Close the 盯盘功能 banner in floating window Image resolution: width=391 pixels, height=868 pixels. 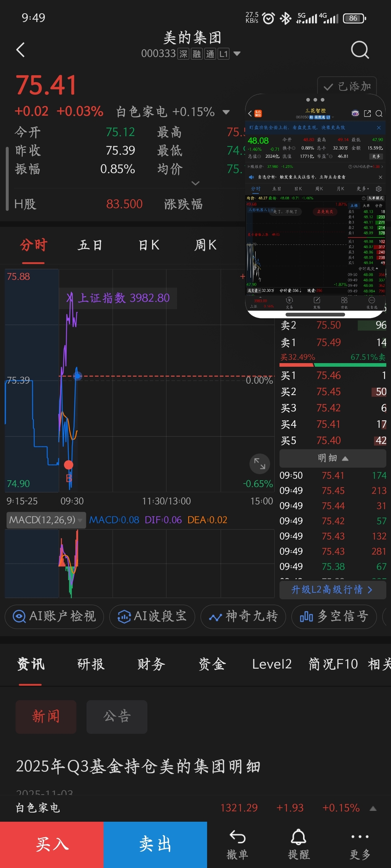[379, 128]
